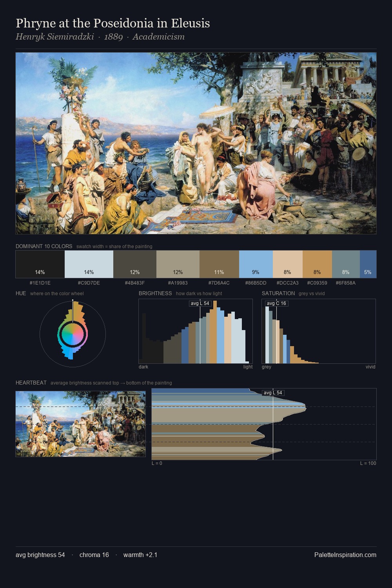The width and height of the screenshot is (392, 588).
Task: Click the HEARTBEAT section heading
Action: [31, 383]
